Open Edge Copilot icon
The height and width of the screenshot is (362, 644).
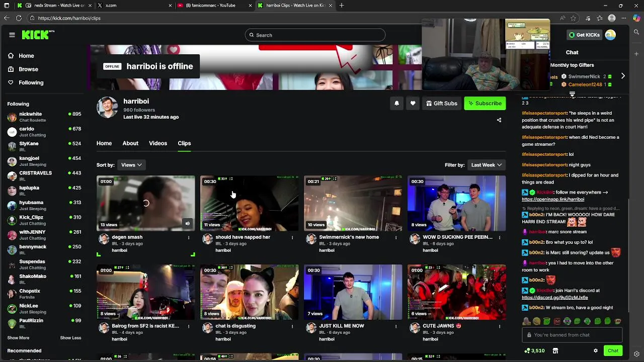coord(636,18)
